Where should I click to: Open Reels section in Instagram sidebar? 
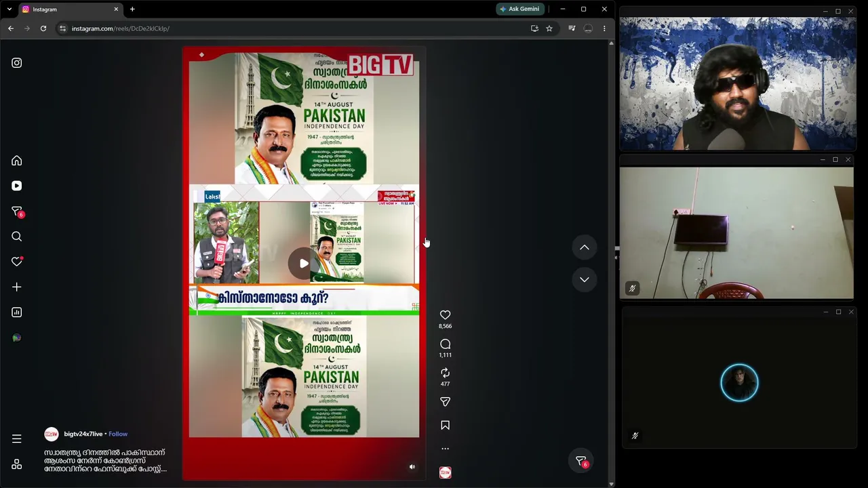click(17, 186)
